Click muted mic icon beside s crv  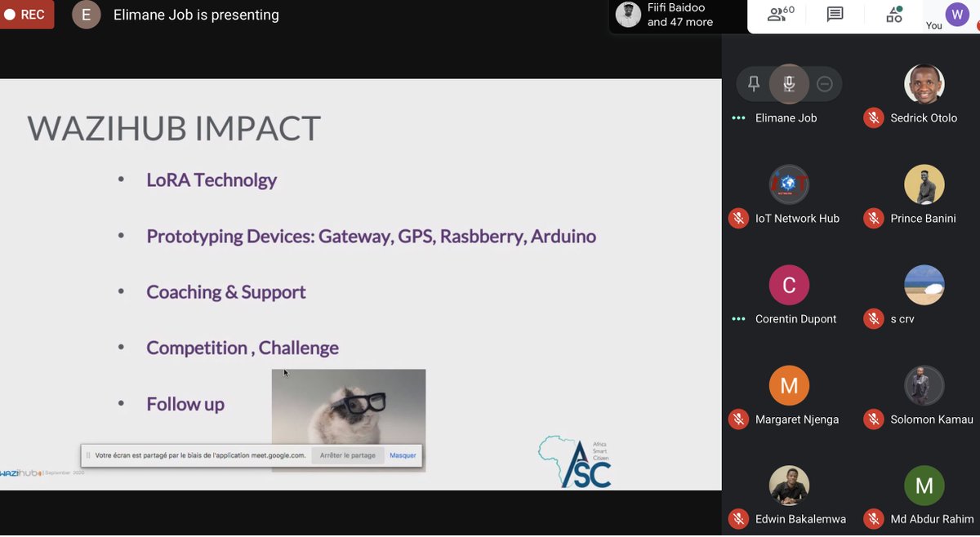point(873,319)
